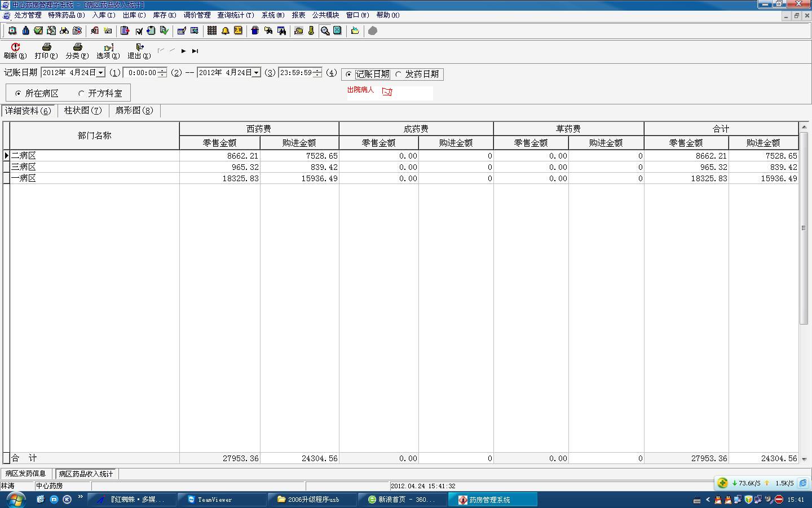This screenshot has height=508, width=812.
Task: Open the 选项 options button
Action: 108,51
